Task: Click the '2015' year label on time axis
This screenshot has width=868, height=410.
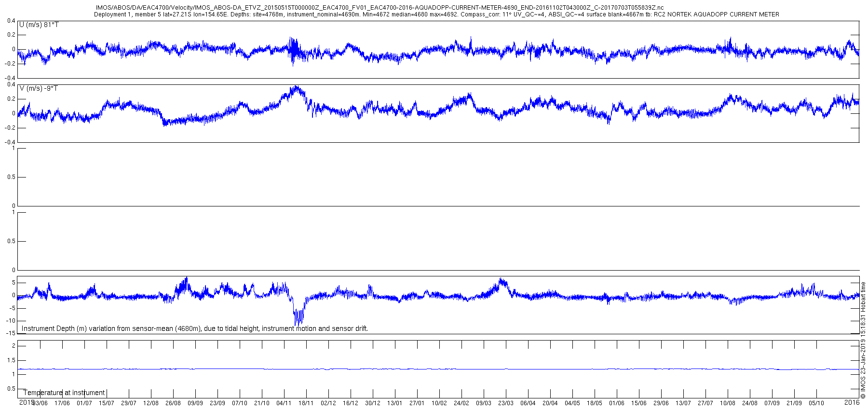Action: (x=27, y=402)
